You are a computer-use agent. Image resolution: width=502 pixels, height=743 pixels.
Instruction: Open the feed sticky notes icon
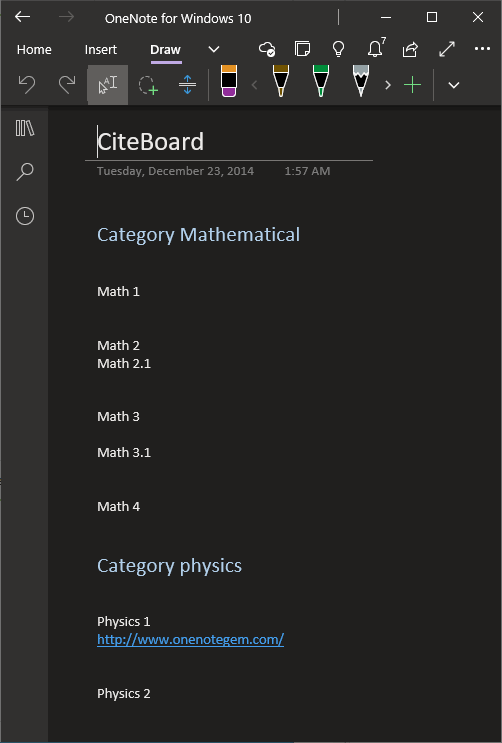click(x=302, y=49)
